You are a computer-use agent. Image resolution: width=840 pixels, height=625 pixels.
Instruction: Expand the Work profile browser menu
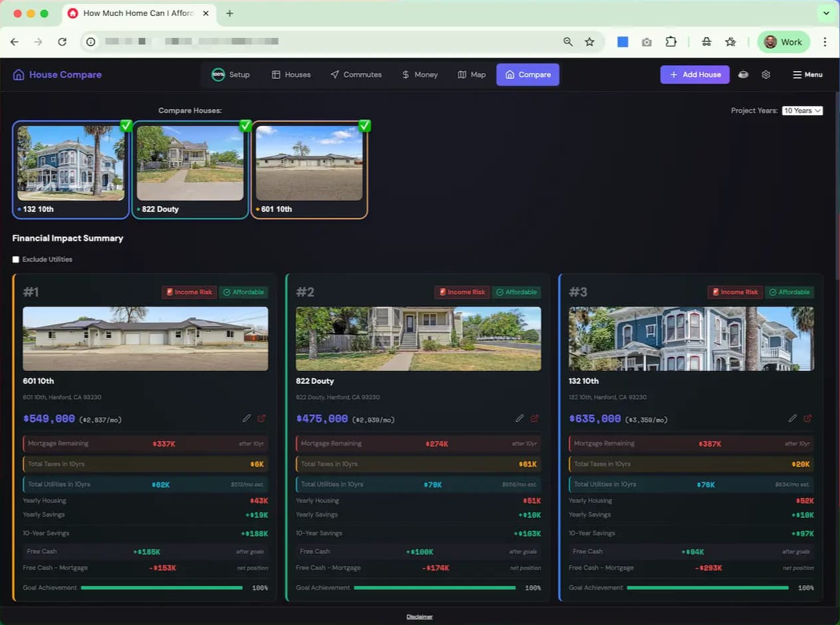coord(783,42)
